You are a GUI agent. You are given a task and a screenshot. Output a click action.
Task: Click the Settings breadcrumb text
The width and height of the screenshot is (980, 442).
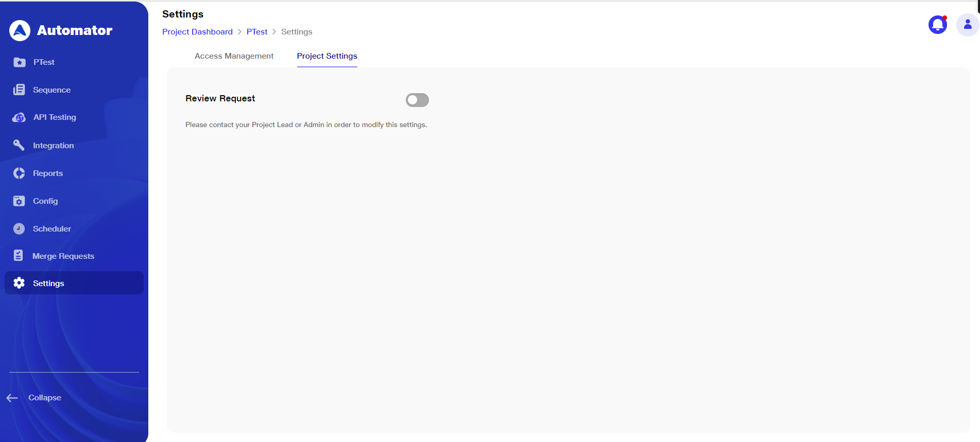click(297, 32)
